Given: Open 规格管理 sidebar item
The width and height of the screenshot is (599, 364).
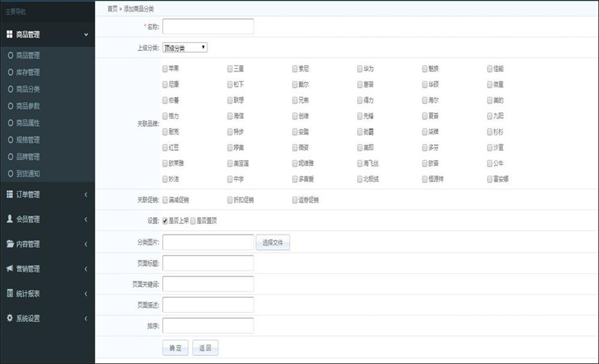Looking at the screenshot, I should point(28,140).
